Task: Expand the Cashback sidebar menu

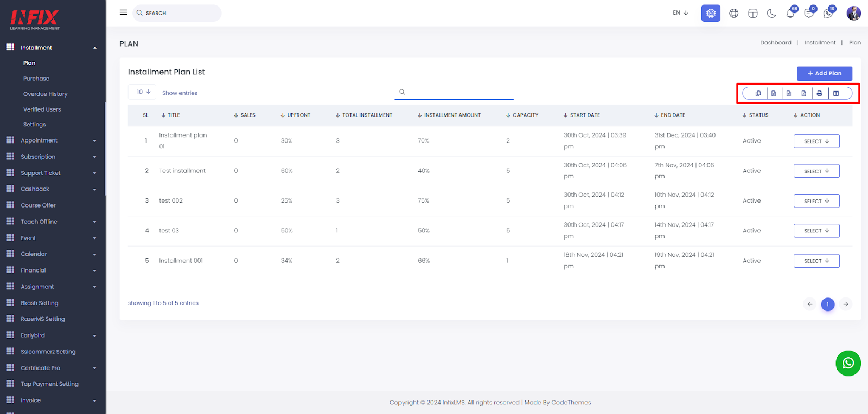Action: tap(52, 189)
